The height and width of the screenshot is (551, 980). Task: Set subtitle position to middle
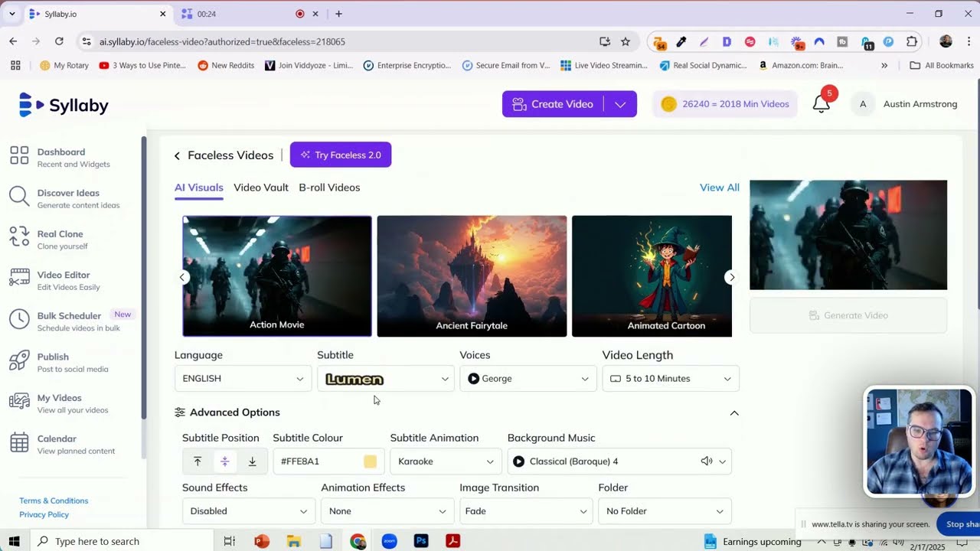coord(224,461)
